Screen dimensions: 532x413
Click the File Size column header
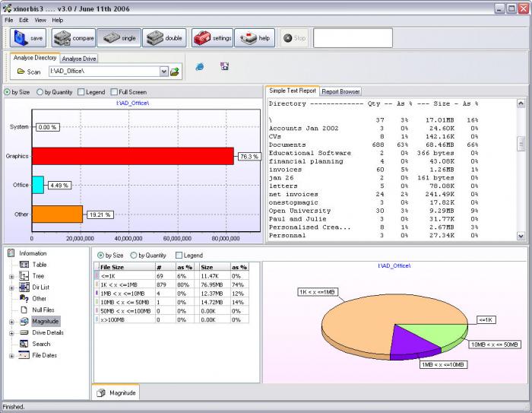click(127, 267)
